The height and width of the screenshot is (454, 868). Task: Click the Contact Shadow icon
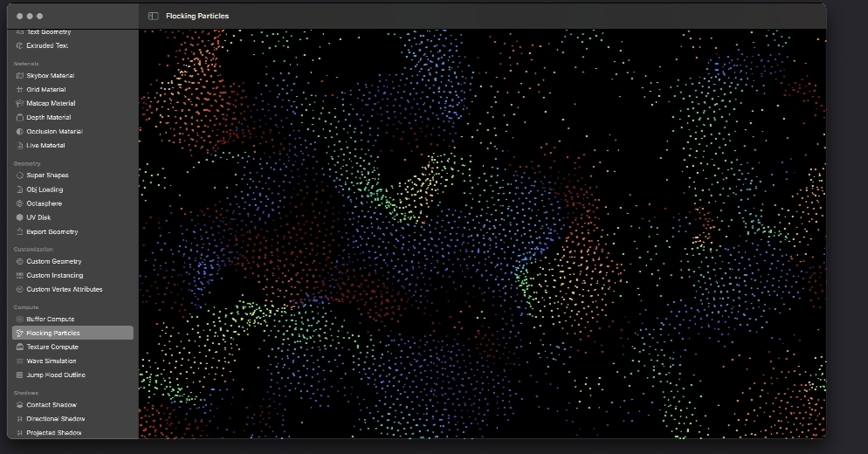(x=19, y=405)
